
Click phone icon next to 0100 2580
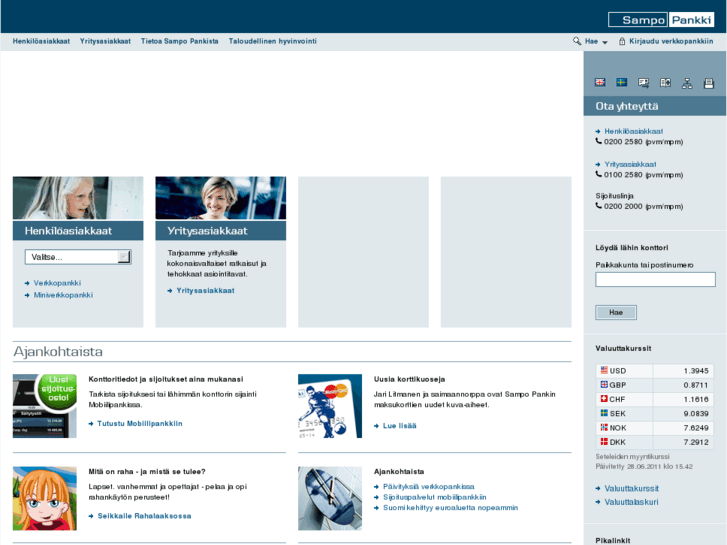coord(599,174)
